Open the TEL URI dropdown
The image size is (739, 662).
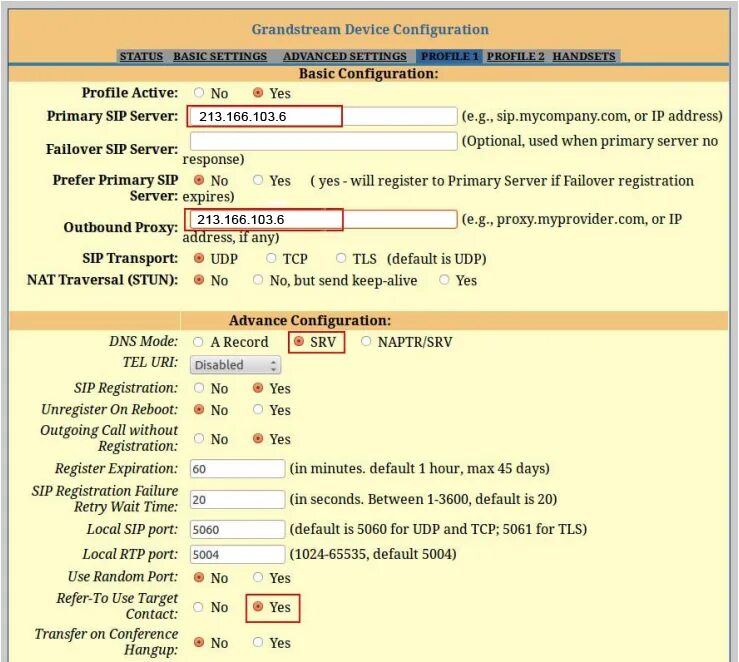pos(235,365)
